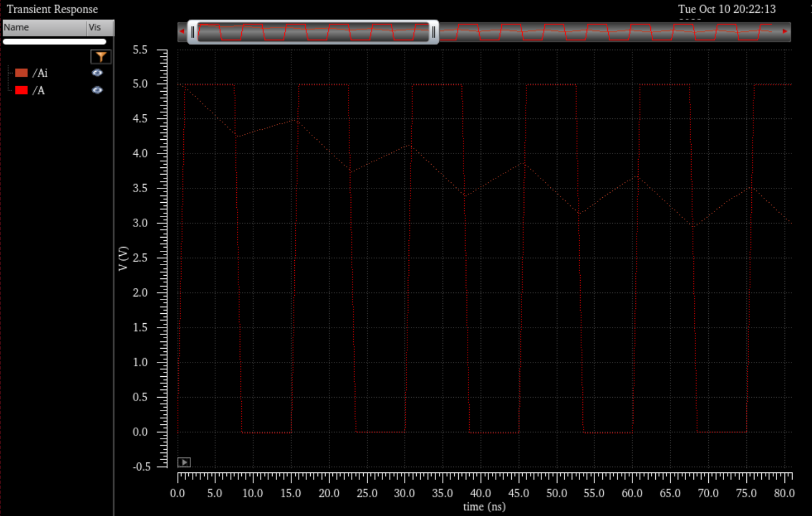Click the orange funnel filter icon
Screen dimensions: 812x516
[x=100, y=57]
